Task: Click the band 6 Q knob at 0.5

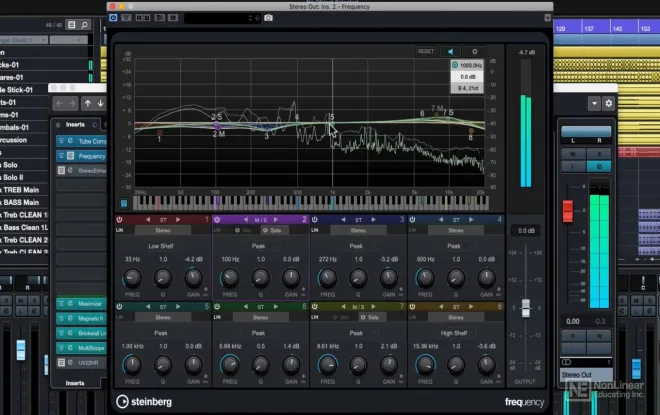Action: point(261,365)
